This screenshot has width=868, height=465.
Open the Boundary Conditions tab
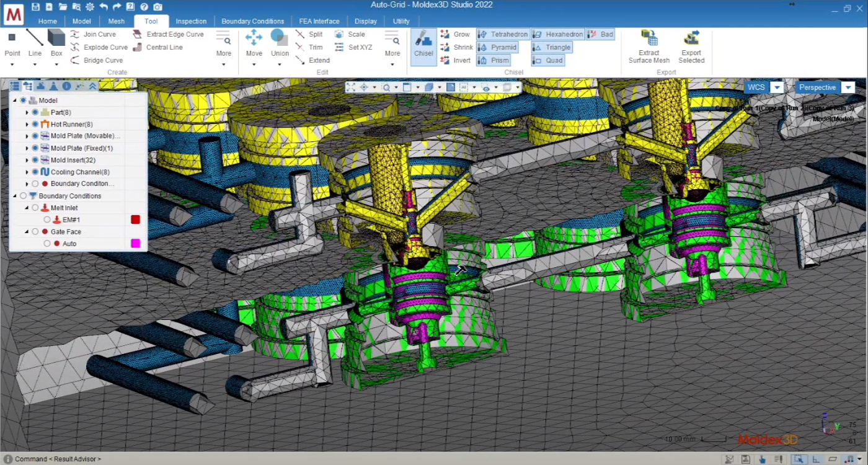(x=252, y=21)
